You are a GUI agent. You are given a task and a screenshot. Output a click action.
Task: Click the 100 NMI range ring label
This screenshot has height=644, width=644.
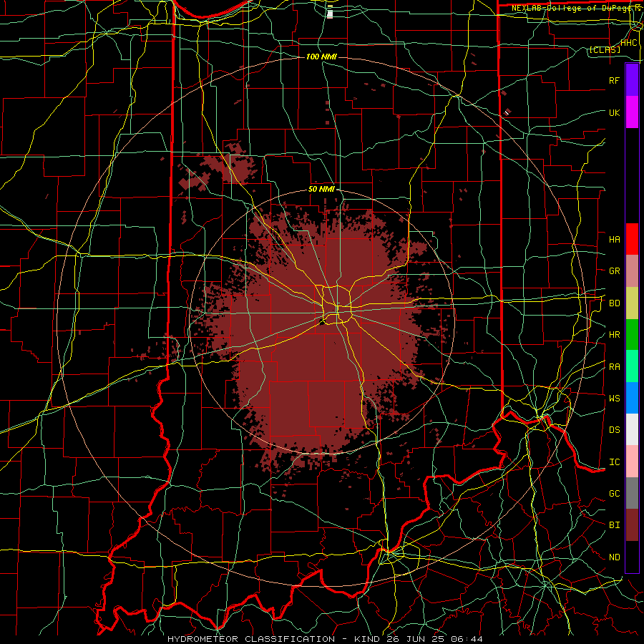321,57
